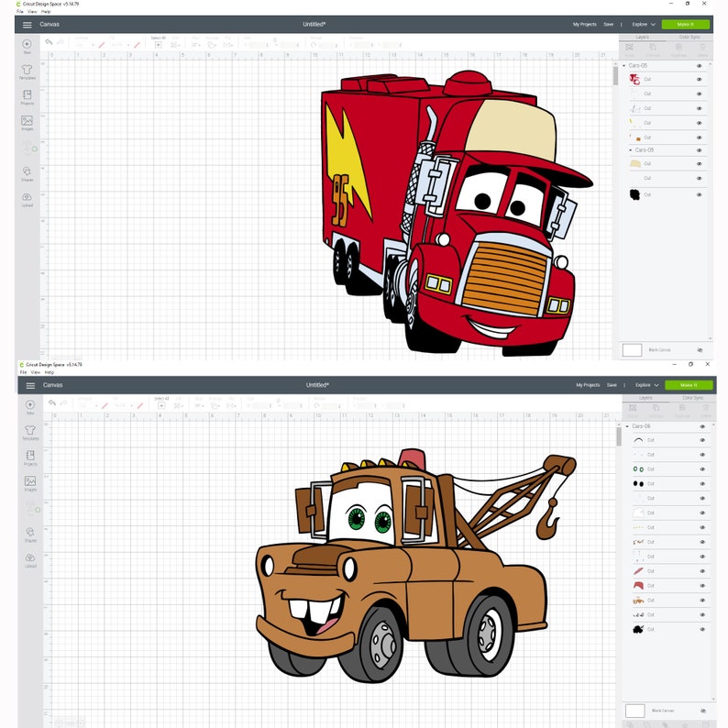
Task: Click Delete trash icon in top Layers panel
Action: coord(702,49)
